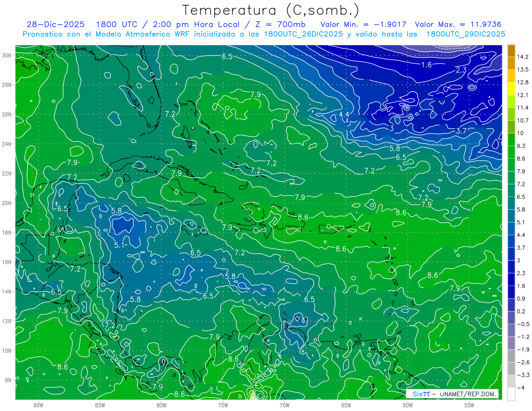Image resolution: width=532 pixels, height=411 pixels.
Task: Select the date '28-Dic-2025' in header
Action: coord(56,24)
